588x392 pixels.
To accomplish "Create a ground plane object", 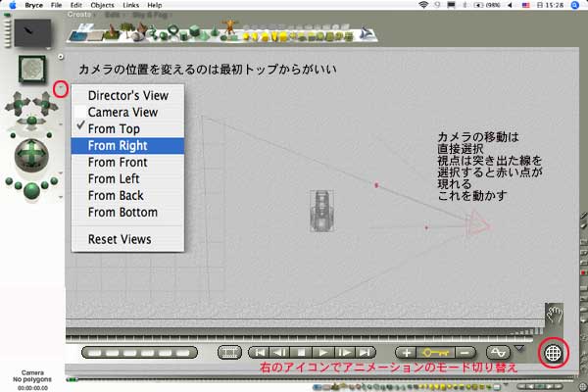I will point(96,35).
